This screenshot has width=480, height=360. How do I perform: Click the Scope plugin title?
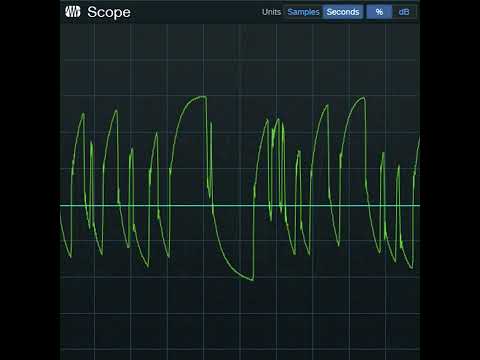[109, 12]
